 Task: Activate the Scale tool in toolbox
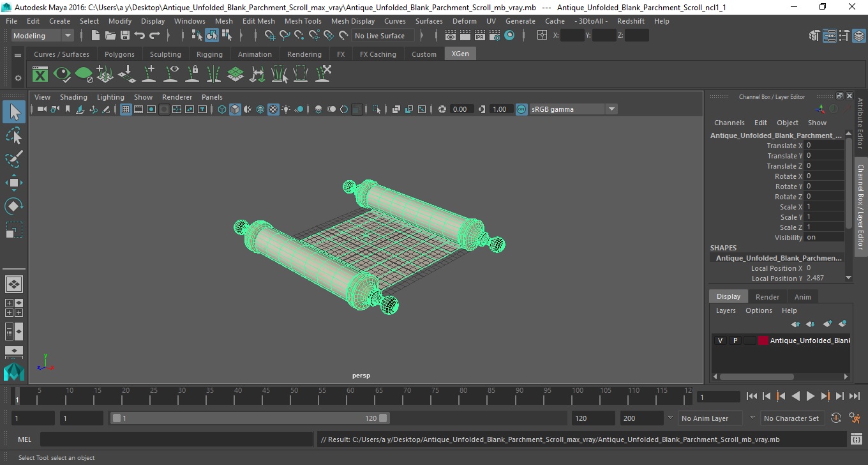click(x=14, y=230)
